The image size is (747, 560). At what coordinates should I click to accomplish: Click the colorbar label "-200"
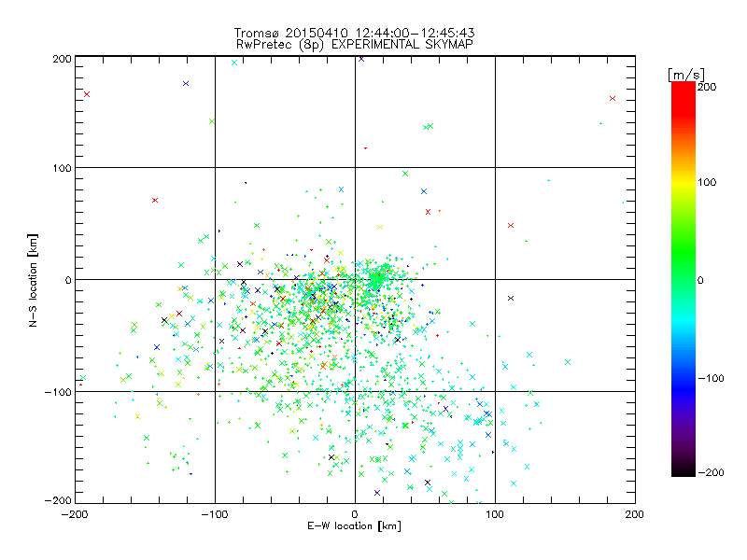pyautogui.click(x=711, y=472)
